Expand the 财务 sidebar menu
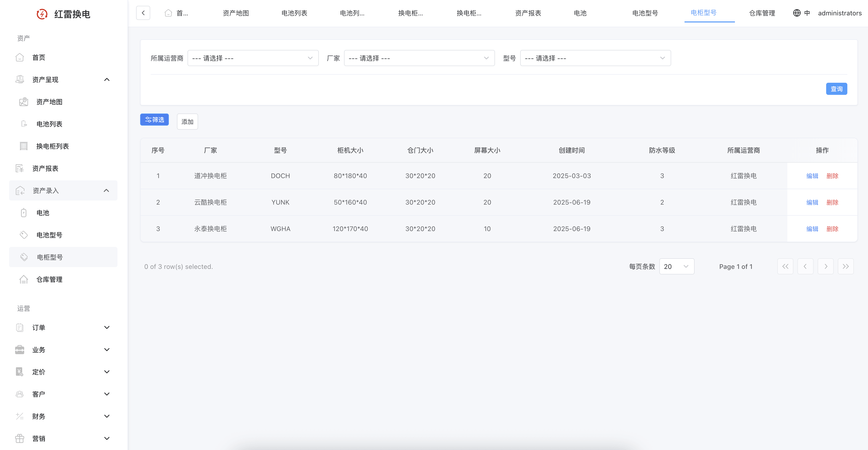Screen dimensions: 868x450 click(107, 416)
